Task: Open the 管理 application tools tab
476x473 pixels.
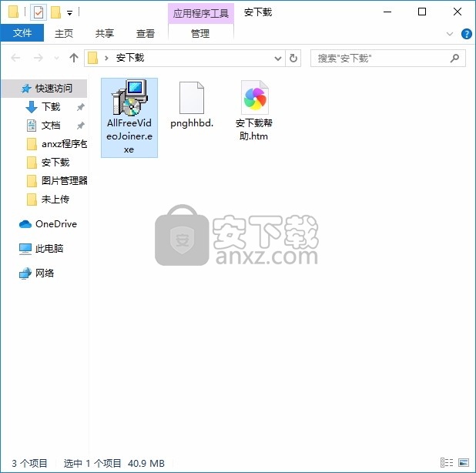Action: pos(200,33)
